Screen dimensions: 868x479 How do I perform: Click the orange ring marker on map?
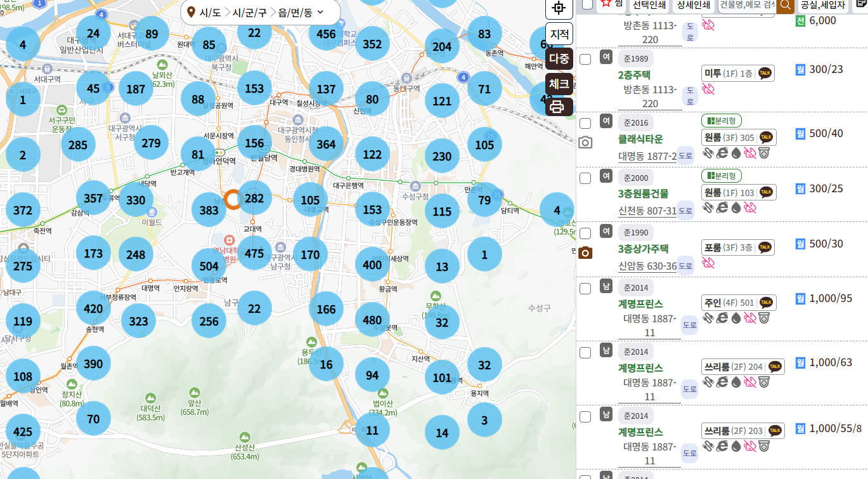click(x=233, y=199)
